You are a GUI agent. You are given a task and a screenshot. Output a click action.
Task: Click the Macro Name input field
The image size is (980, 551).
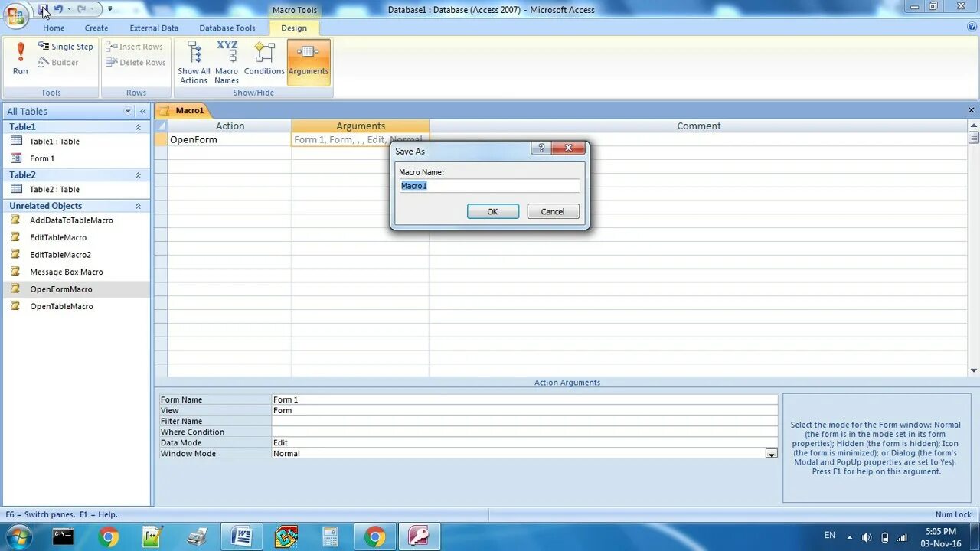pos(490,186)
